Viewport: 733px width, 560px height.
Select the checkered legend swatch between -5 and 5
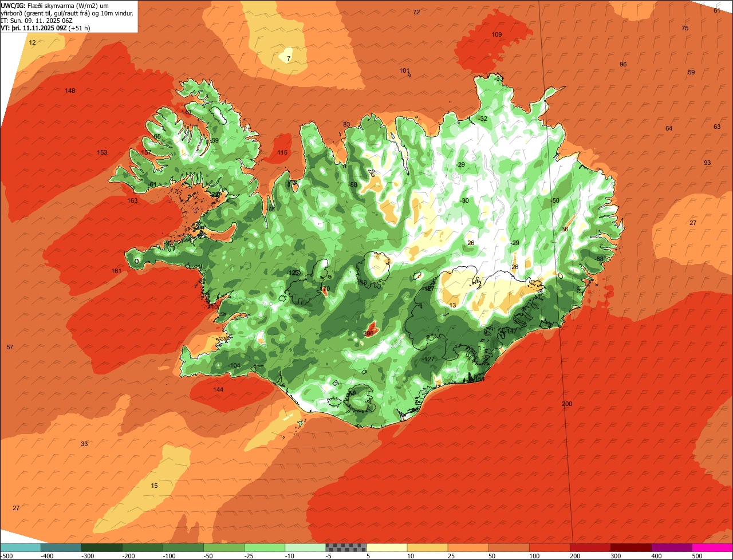[x=346, y=547]
